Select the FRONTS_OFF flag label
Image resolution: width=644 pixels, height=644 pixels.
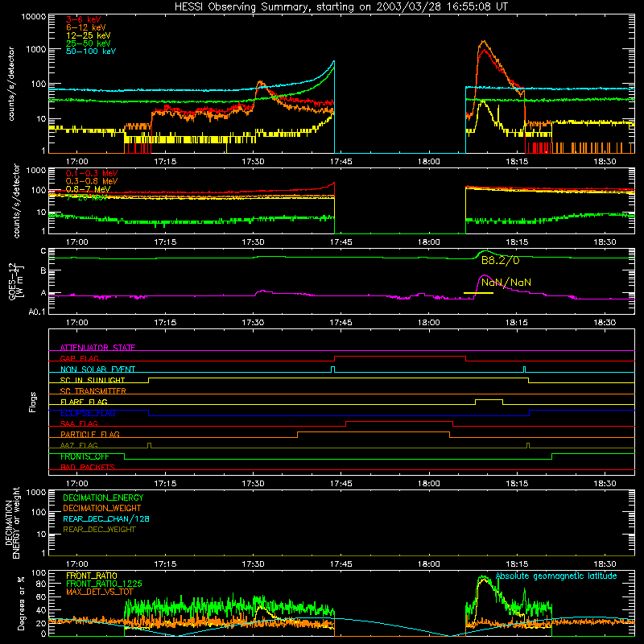click(85, 456)
